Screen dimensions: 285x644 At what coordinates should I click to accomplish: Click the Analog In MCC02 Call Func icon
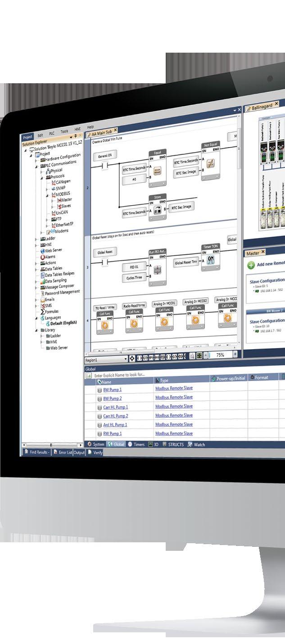coord(195,320)
